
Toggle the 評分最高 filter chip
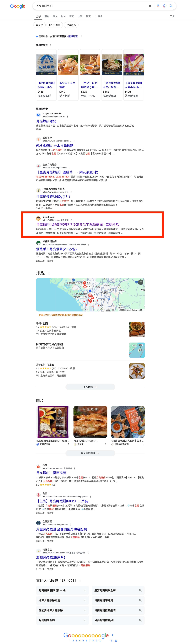click(71, 25)
